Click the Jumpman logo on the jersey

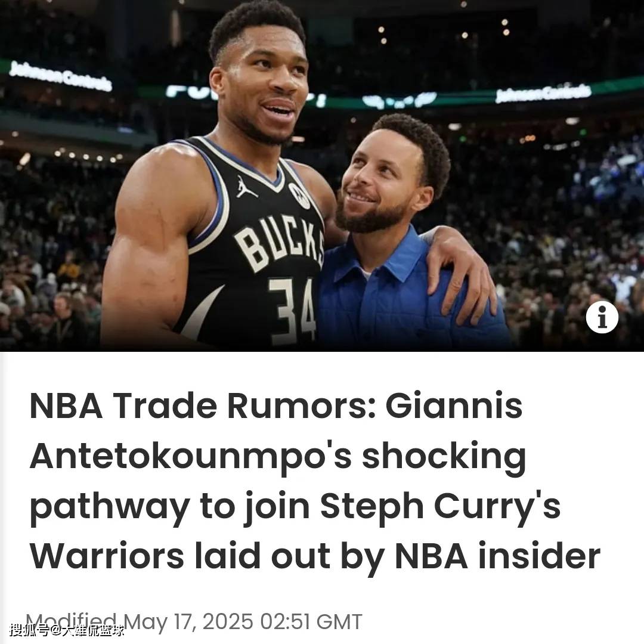245,187
